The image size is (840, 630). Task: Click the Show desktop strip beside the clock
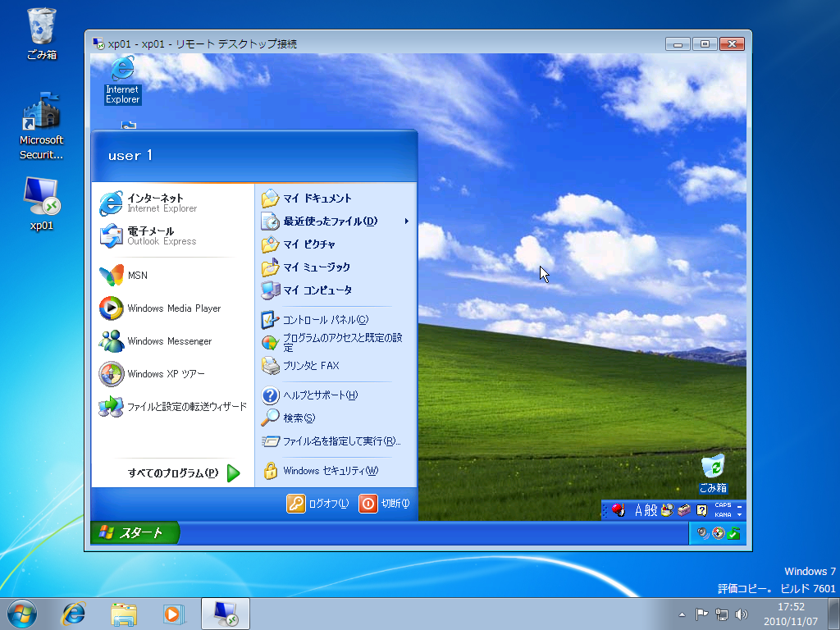point(834,614)
